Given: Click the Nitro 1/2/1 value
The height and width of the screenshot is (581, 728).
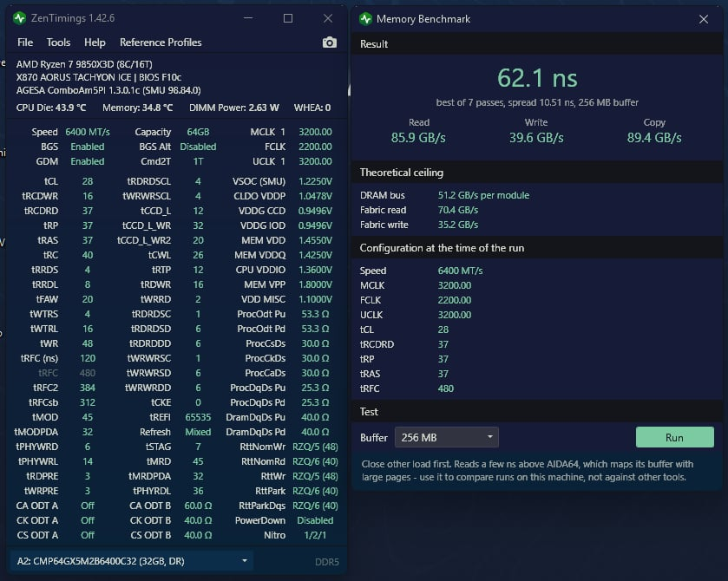Looking at the screenshot, I should coord(315,536).
